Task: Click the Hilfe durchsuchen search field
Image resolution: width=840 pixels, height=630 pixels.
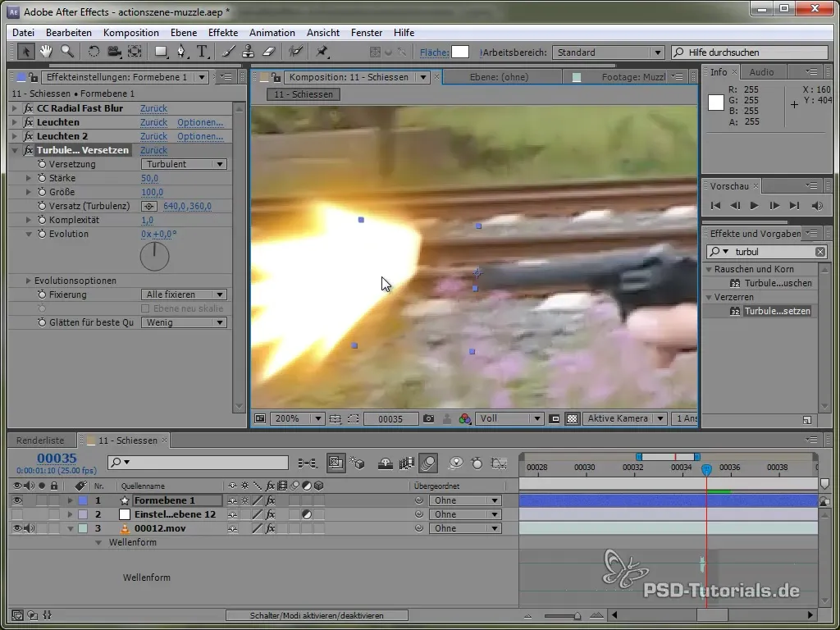Action: point(750,52)
